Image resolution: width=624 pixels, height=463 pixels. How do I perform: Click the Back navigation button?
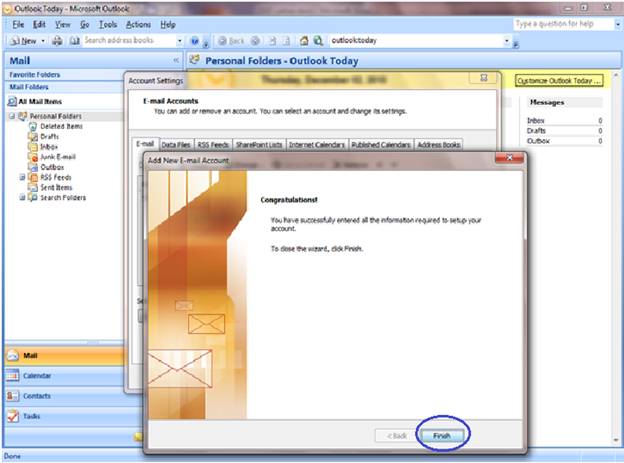click(232, 41)
